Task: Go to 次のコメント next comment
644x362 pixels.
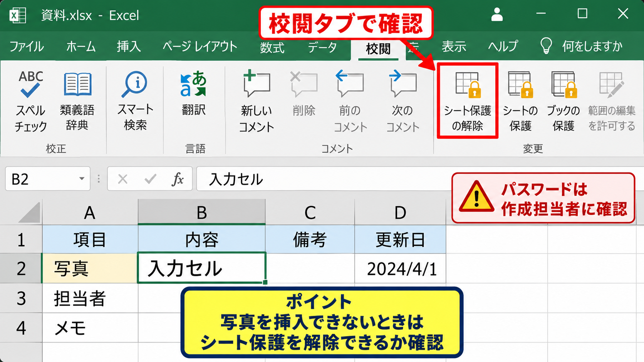Action: coord(402,102)
